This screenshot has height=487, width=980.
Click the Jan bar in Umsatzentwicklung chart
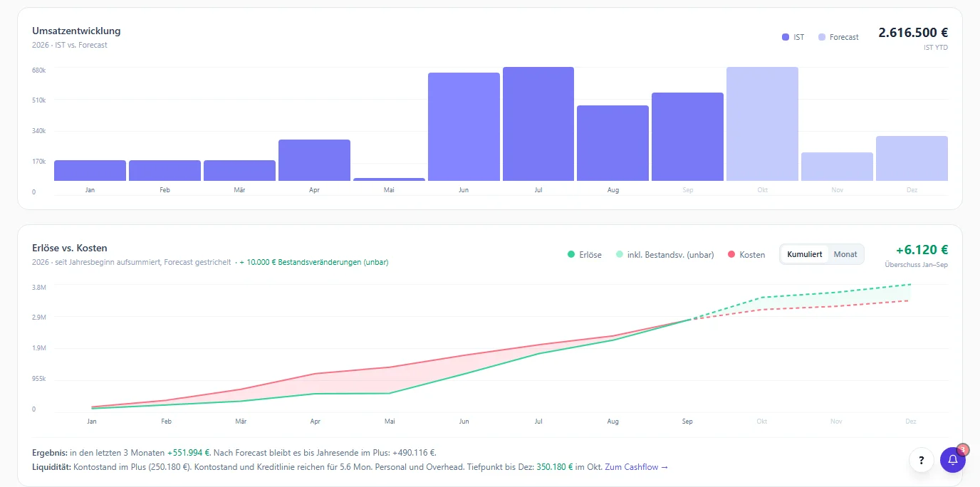90,171
